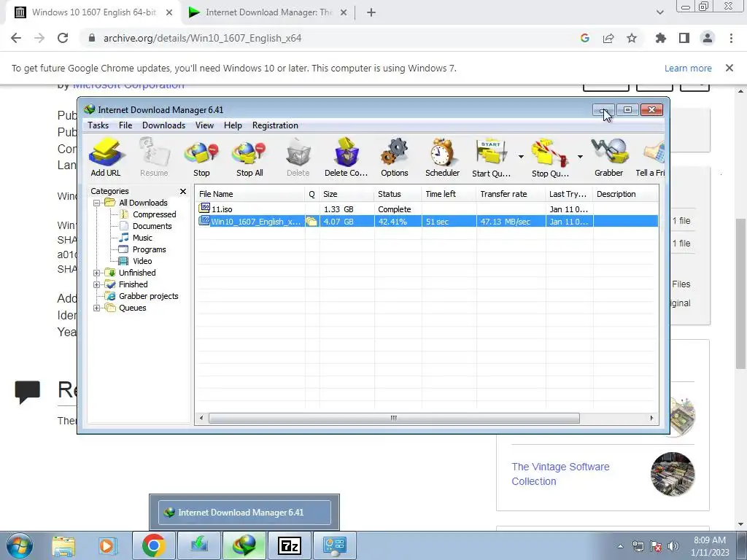Sort by the Last Try column
The width and height of the screenshot is (747, 560).
pyautogui.click(x=569, y=194)
